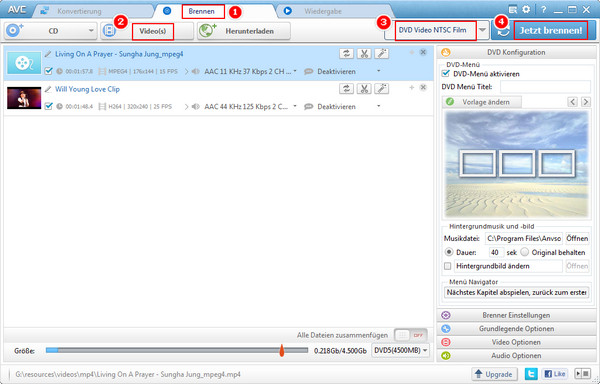Toggle the DVD-Menü aktivieren checkbox

(x=446, y=74)
